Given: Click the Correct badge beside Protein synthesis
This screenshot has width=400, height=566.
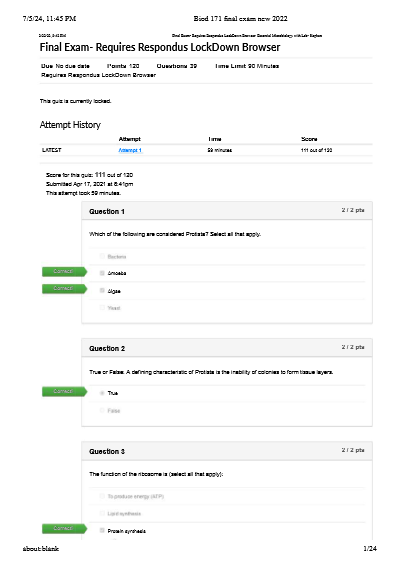Looking at the screenshot, I should coord(64,528).
